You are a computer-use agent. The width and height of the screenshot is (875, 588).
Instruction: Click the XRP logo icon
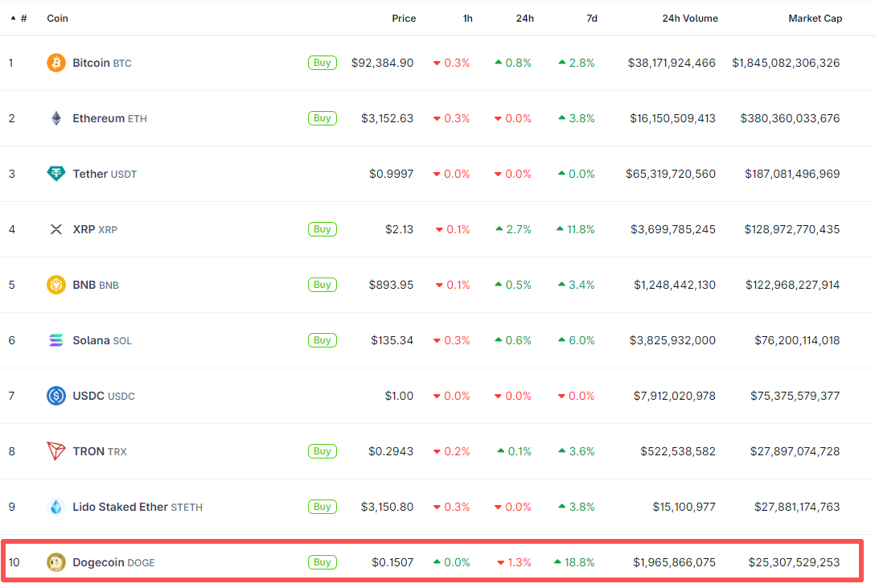point(55,228)
